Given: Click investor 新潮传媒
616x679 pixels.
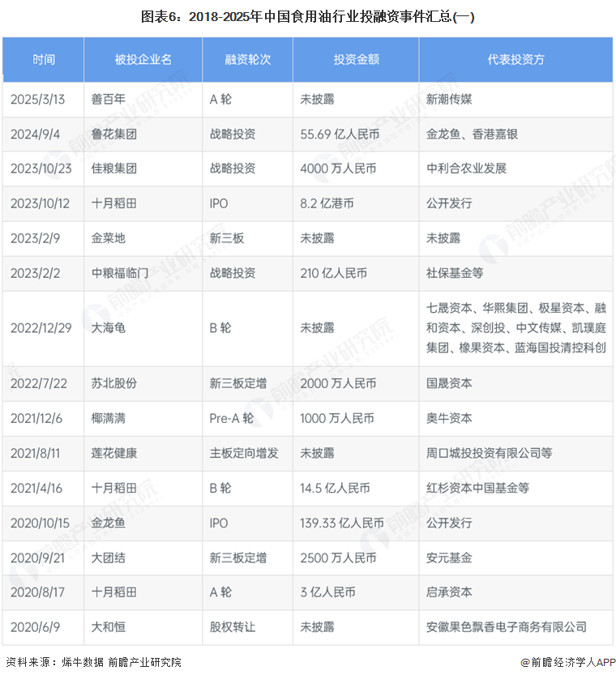Looking at the screenshot, I should tap(449, 99).
